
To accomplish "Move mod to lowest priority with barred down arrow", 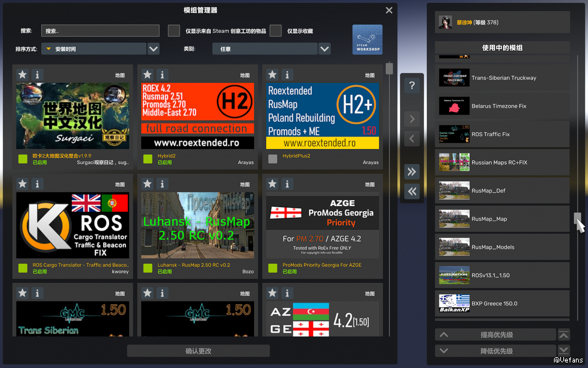I will (564, 350).
